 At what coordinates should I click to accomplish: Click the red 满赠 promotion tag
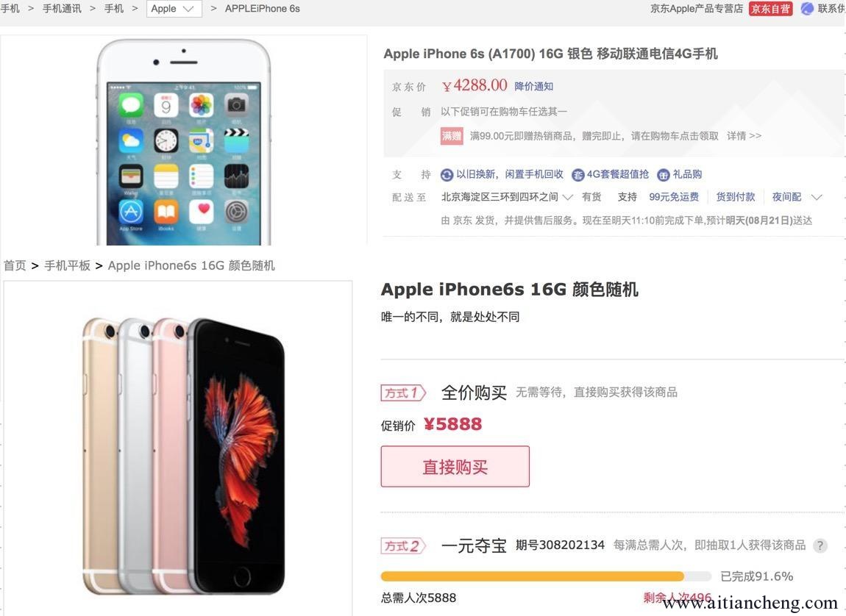(452, 136)
